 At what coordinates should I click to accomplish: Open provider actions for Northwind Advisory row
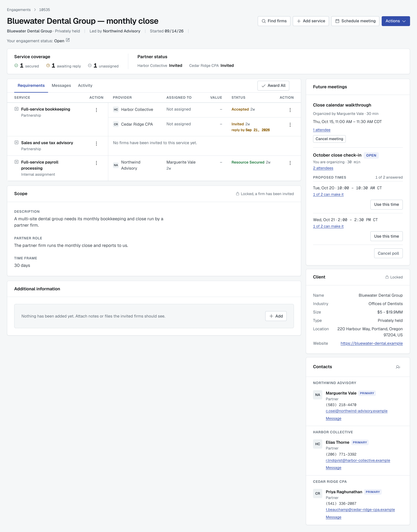point(290,163)
